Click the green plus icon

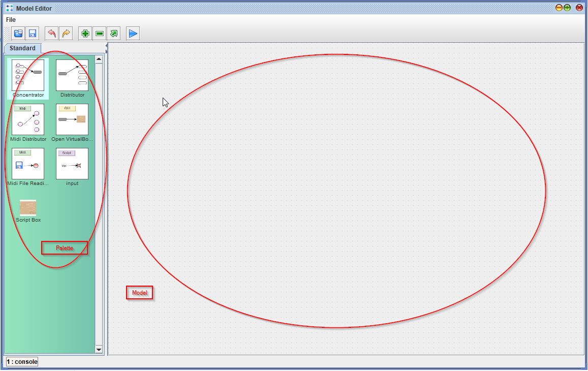tap(85, 34)
